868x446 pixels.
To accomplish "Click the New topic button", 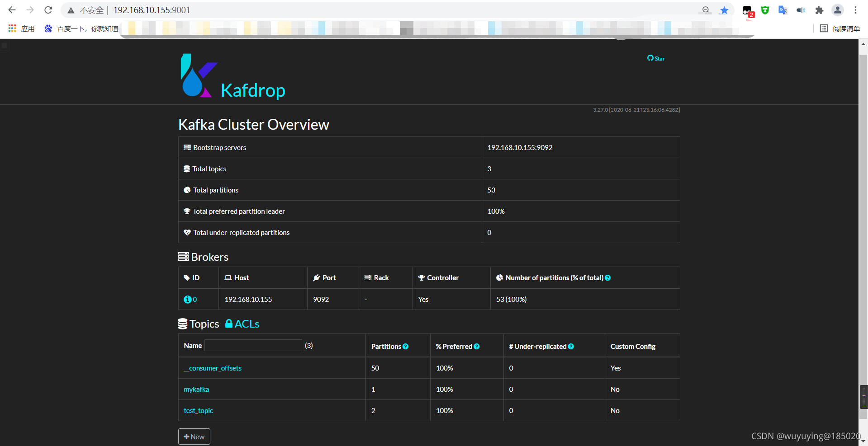I will (194, 436).
